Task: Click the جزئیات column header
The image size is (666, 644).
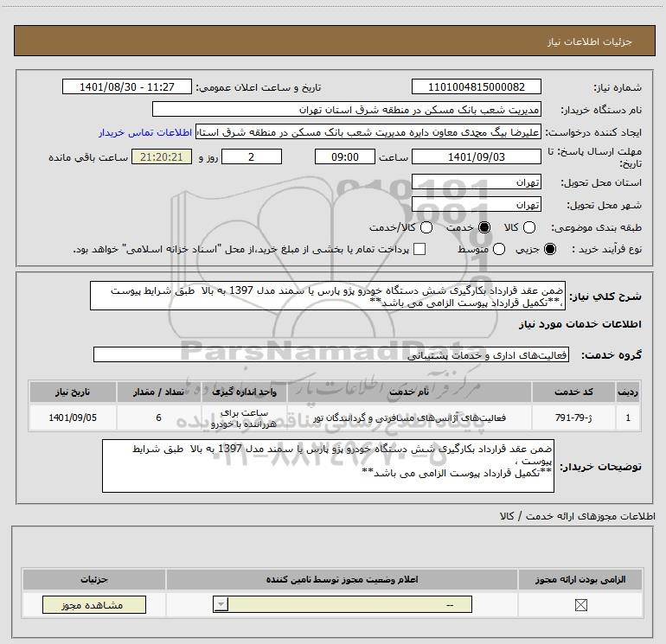Action: (94, 579)
